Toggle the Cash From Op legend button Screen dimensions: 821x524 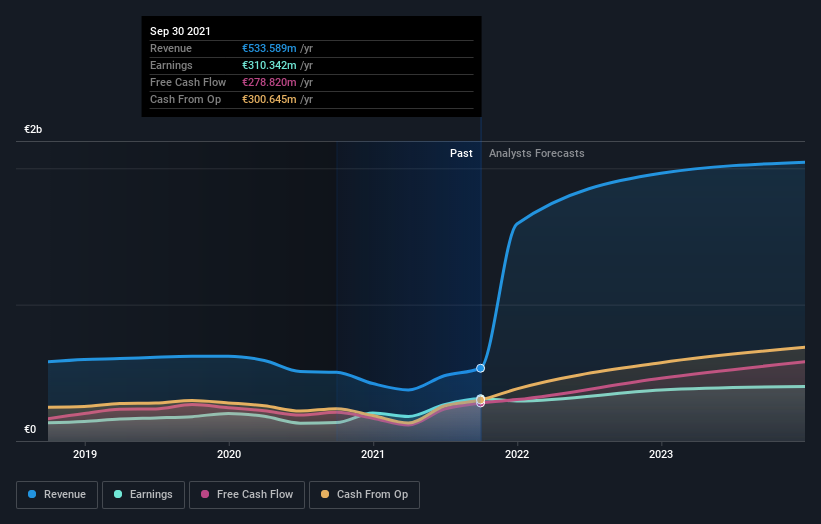tap(364, 495)
